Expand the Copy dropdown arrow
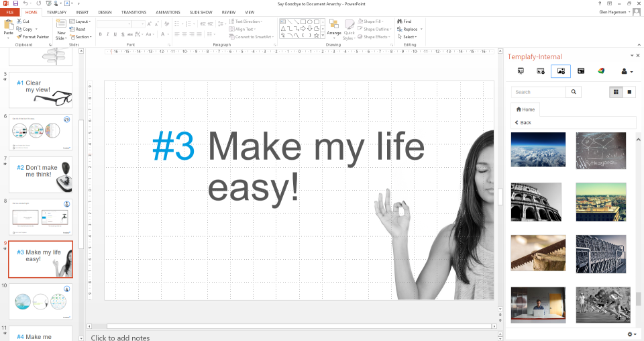Screen dimensions: 644x341 tap(36, 29)
